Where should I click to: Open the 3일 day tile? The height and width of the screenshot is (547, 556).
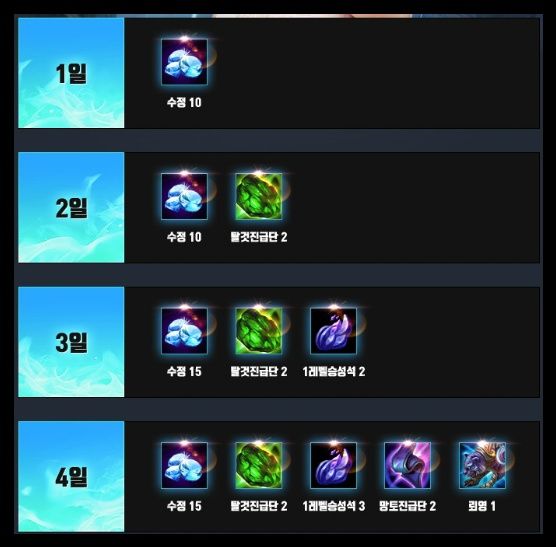coord(71,342)
